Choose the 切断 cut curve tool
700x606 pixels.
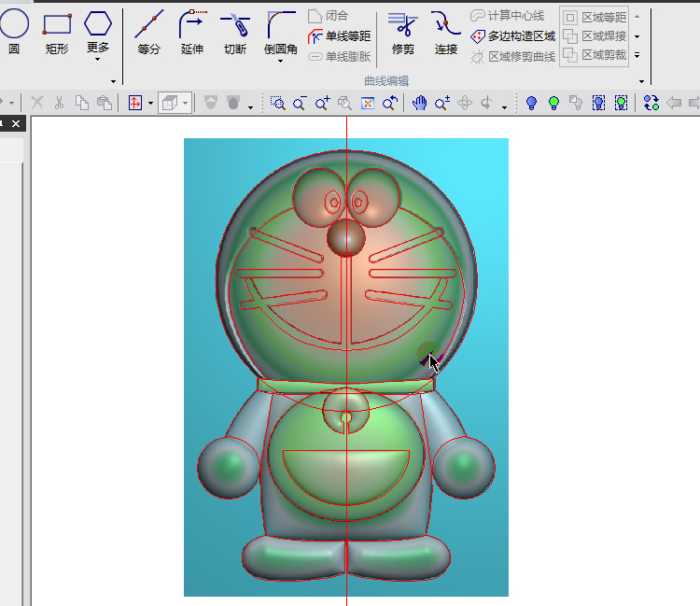tap(235, 32)
